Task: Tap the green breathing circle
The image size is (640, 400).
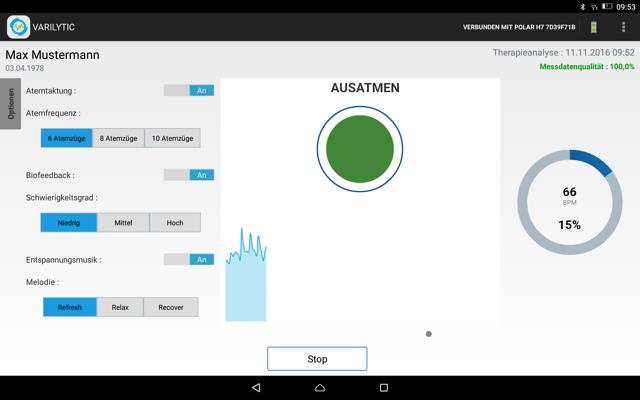Action: (359, 148)
